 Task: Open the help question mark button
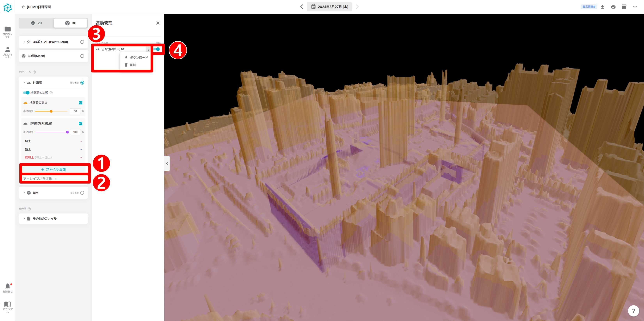coord(633,310)
